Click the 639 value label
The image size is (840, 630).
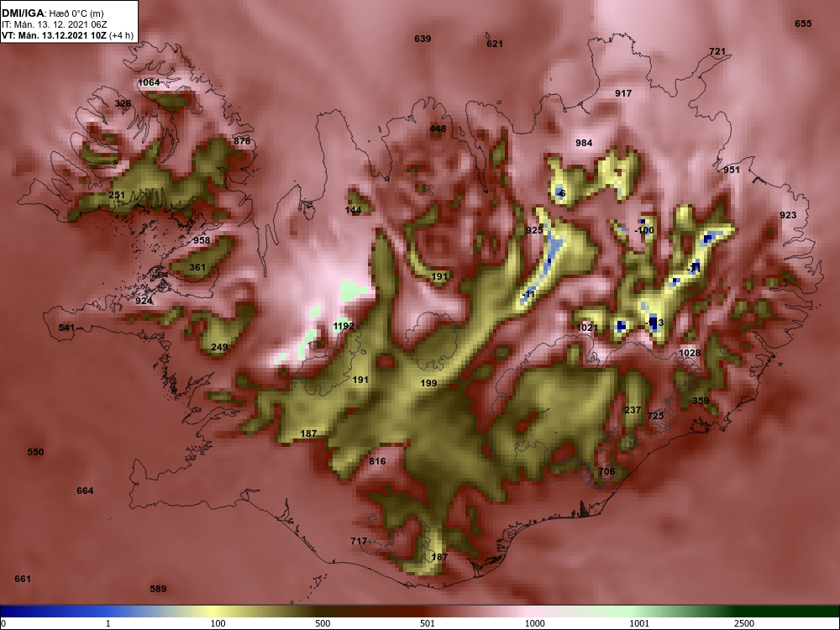point(423,39)
